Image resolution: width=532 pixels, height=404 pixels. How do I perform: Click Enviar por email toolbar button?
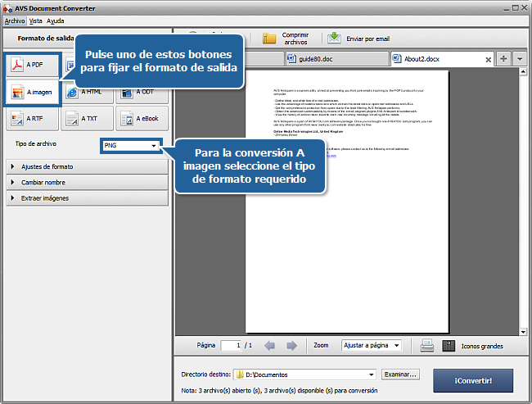click(x=358, y=39)
